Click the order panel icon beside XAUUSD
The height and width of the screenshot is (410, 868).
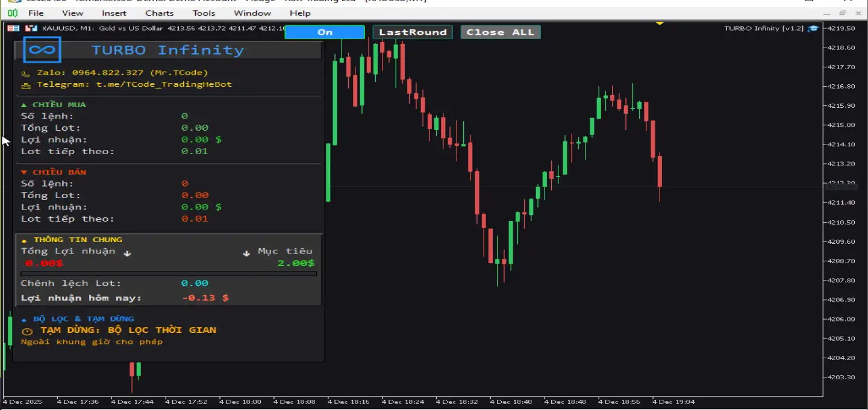(x=13, y=28)
